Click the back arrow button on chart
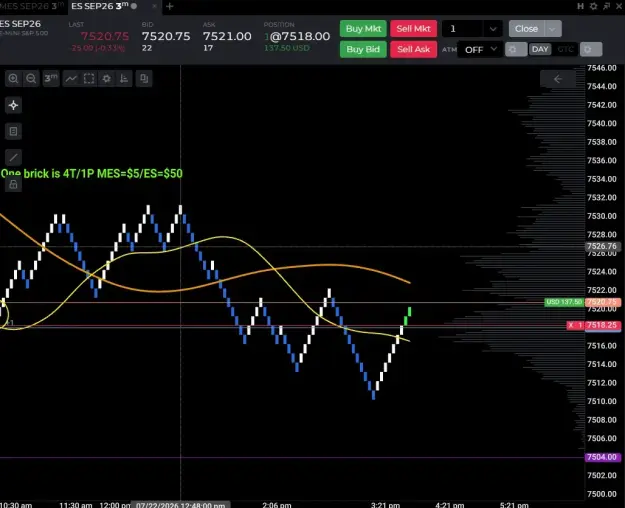625x508 pixels. point(558,79)
